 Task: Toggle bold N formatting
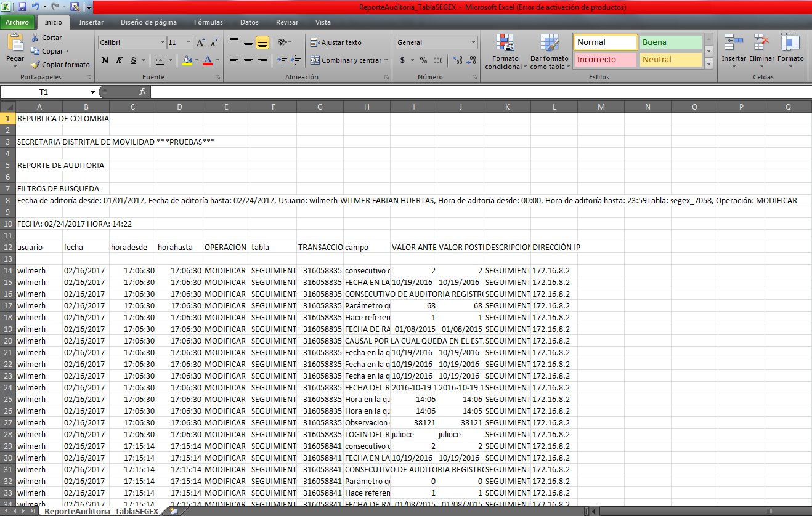(105, 60)
